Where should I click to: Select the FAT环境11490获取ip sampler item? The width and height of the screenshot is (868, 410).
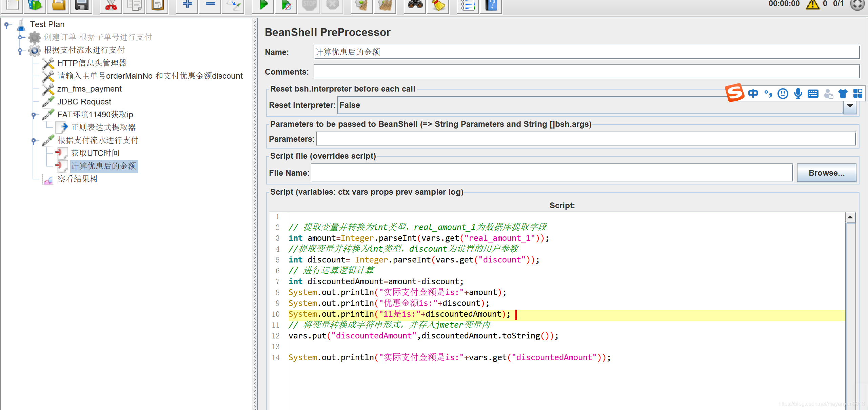(x=95, y=115)
